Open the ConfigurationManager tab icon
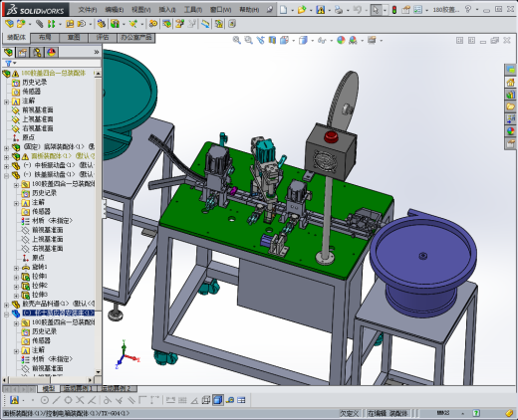The image size is (518, 420). point(37,52)
